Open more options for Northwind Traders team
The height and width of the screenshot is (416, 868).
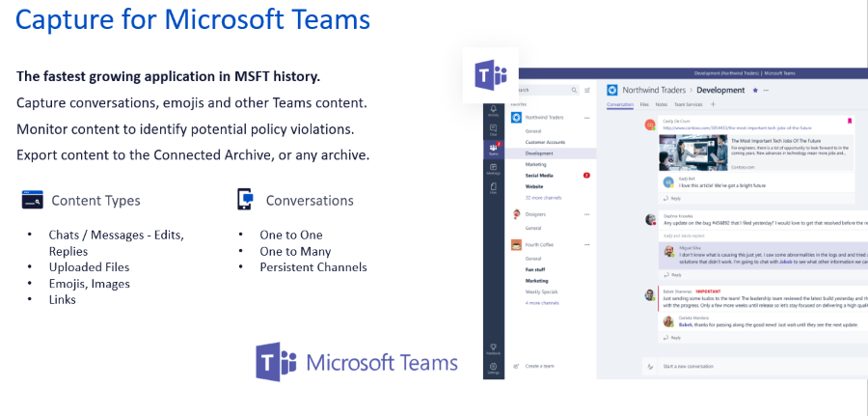pyautogui.click(x=586, y=118)
